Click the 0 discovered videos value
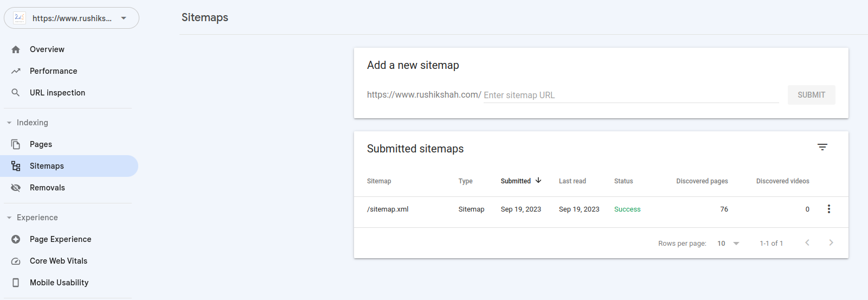 pos(807,209)
